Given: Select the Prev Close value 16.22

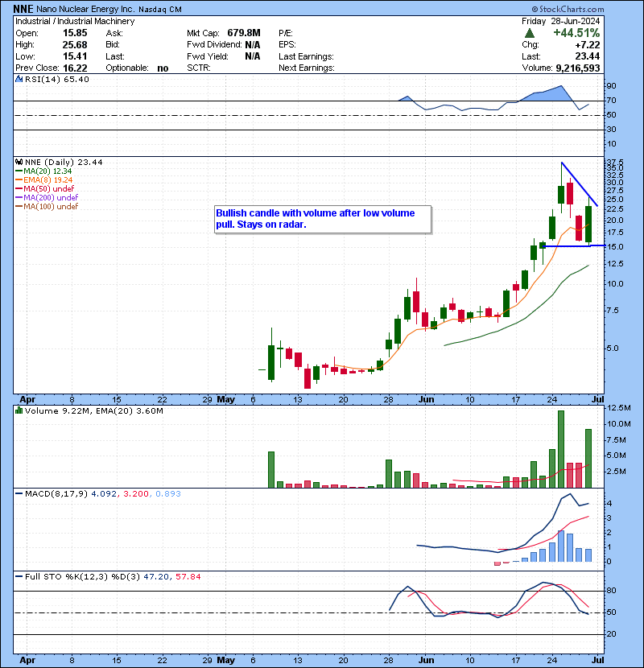Looking at the screenshot, I should [75, 68].
